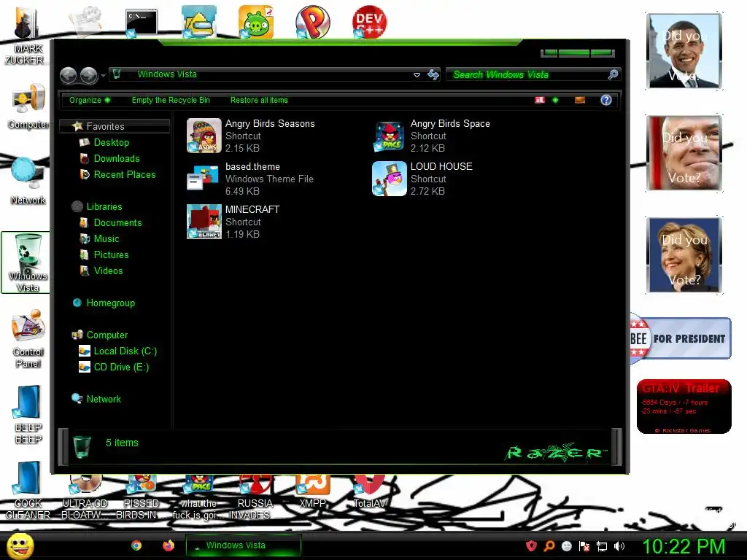
Task: Select the based.theme file
Action: coord(251,179)
